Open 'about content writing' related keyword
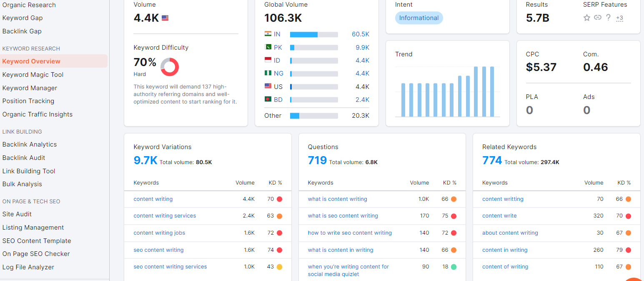 pos(510,233)
